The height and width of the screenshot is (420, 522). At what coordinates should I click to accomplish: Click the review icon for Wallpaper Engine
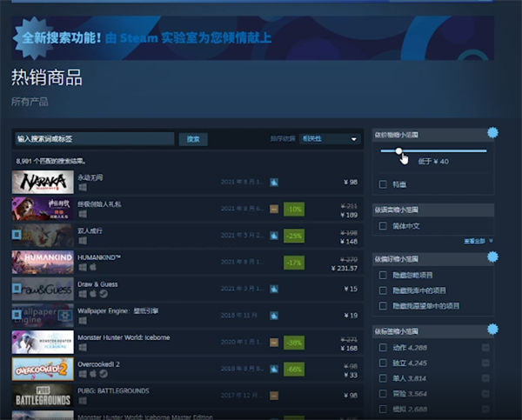(x=274, y=316)
